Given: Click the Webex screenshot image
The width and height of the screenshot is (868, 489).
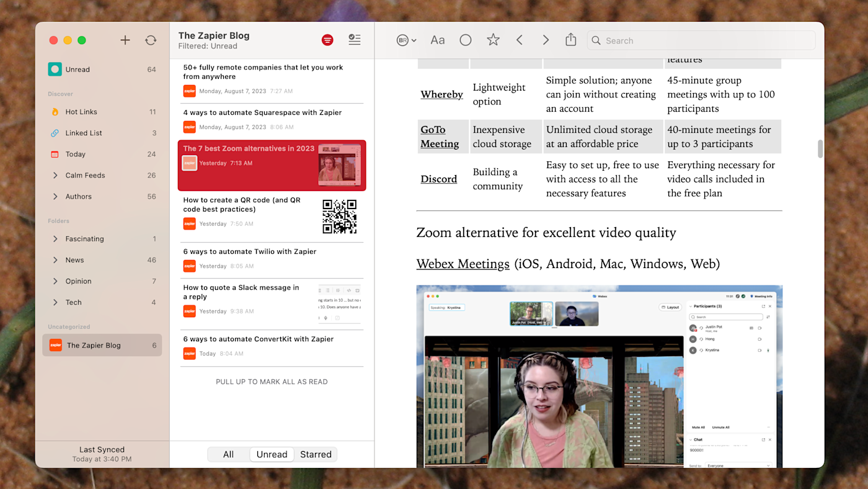Looking at the screenshot, I should coord(599,376).
